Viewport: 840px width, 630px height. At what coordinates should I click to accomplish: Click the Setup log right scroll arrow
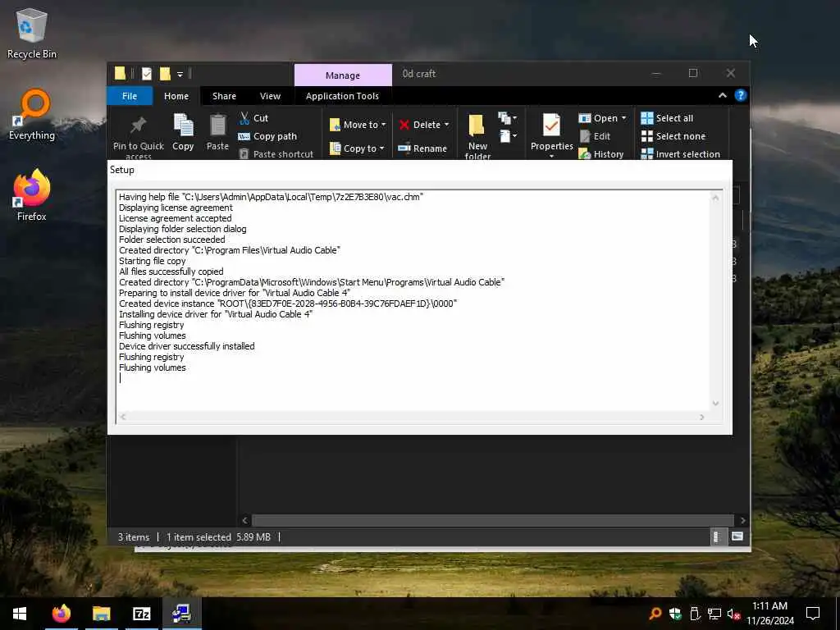click(x=702, y=417)
